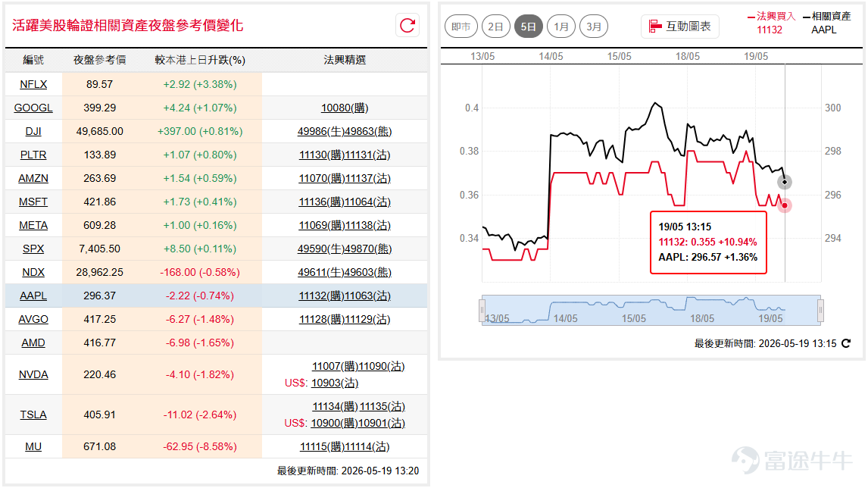The width and height of the screenshot is (868, 488).
Task: Open MSFT warrants 11136(購)11064(沽)
Action: tap(345, 202)
